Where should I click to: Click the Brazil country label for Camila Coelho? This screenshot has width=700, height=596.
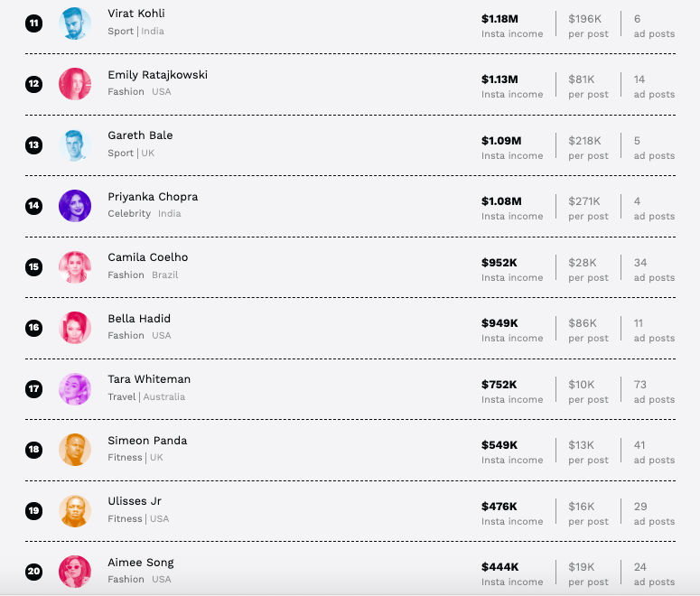(x=164, y=275)
